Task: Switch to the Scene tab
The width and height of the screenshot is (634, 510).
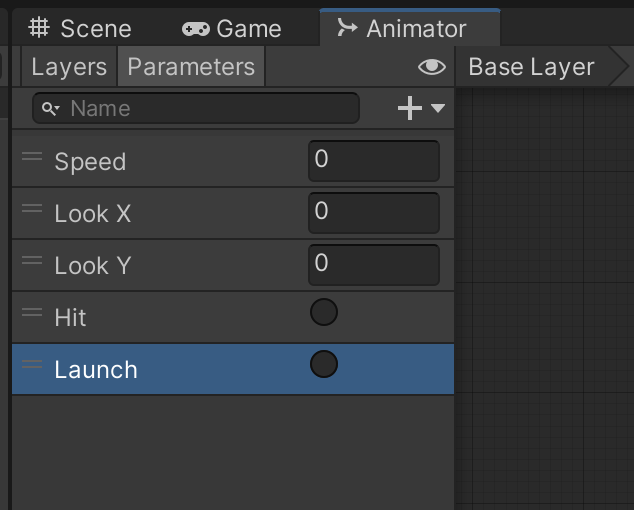Action: (x=80, y=28)
